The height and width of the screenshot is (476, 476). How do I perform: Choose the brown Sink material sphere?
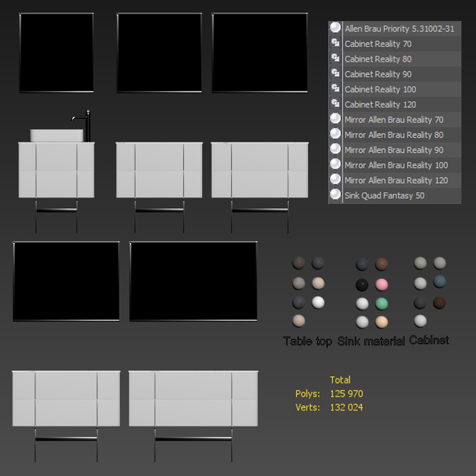click(x=382, y=264)
